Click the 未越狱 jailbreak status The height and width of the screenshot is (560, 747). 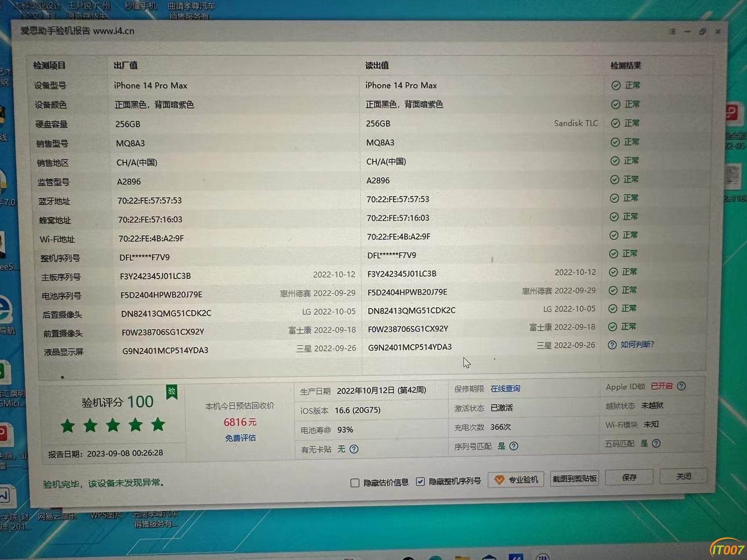[652, 406]
